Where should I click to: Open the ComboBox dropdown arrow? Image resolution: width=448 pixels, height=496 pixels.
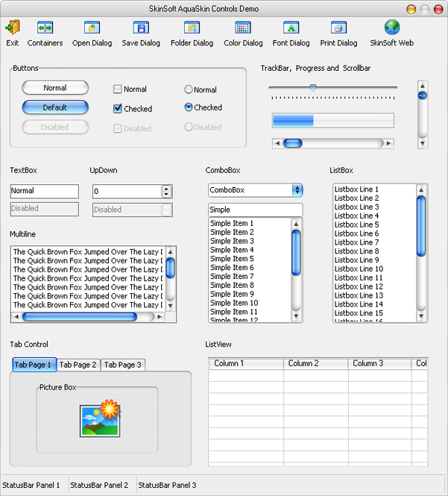click(x=297, y=189)
